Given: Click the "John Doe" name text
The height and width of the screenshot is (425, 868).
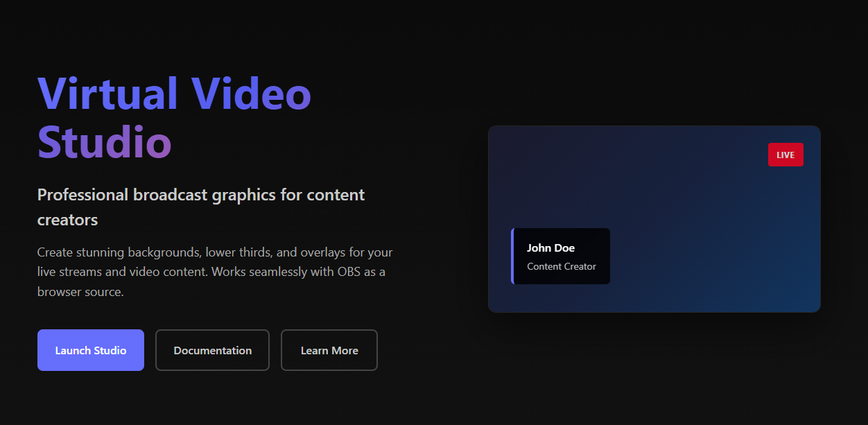Looking at the screenshot, I should pos(550,248).
